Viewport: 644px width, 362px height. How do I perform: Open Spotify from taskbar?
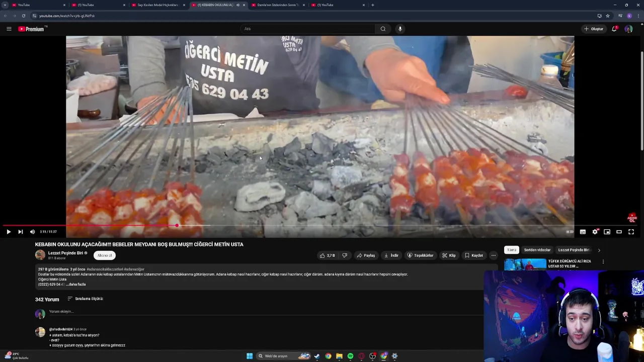[x=350, y=356]
